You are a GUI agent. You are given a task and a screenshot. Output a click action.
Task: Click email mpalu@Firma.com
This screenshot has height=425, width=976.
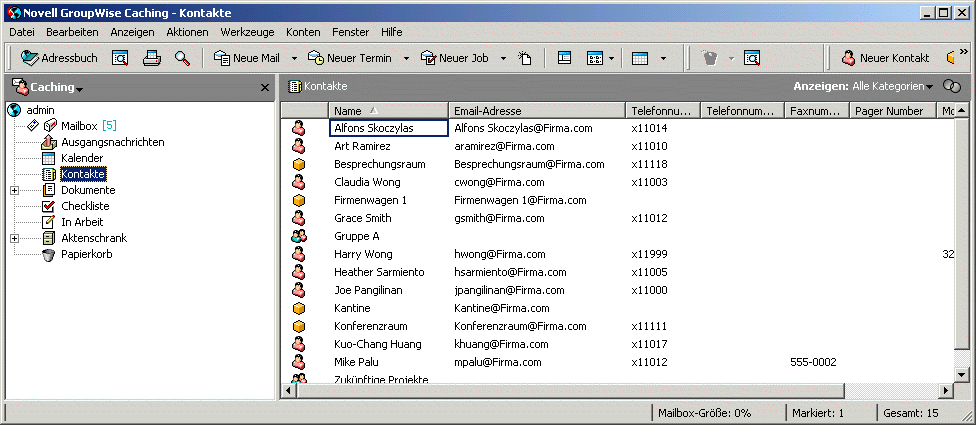pos(497,362)
